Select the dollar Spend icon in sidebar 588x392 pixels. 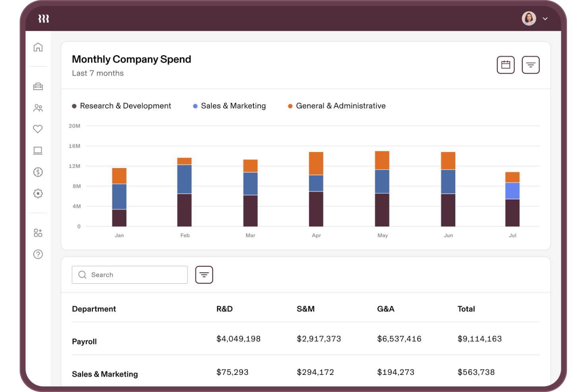(x=38, y=172)
